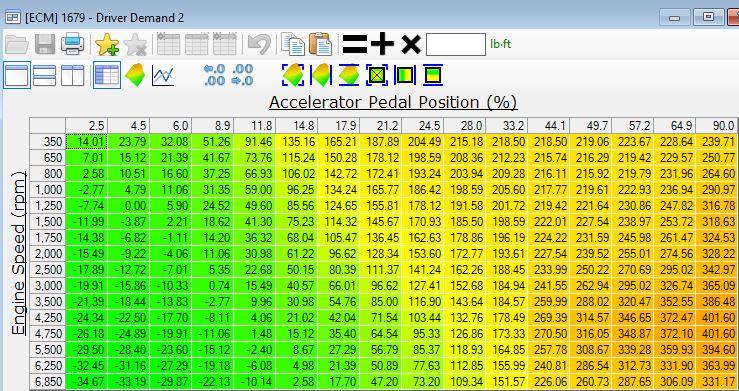
Task: Select the 2,000 rpm row header
Action: pos(48,253)
